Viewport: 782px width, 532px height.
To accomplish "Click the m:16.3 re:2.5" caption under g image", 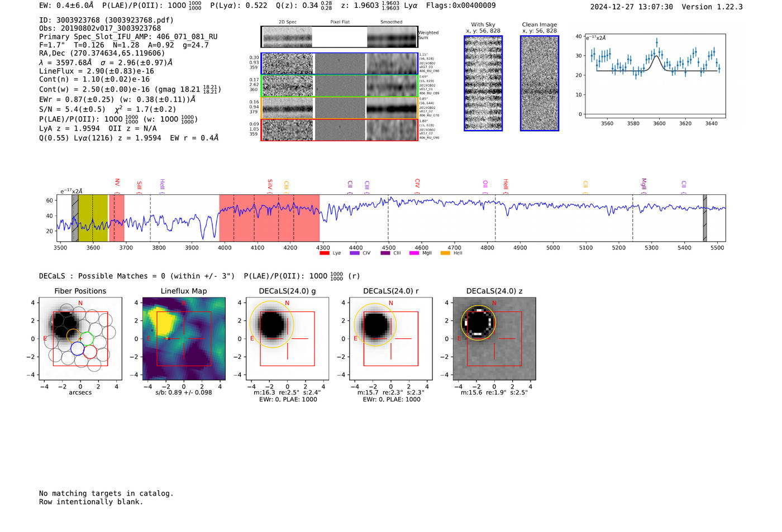I will [288, 392].
